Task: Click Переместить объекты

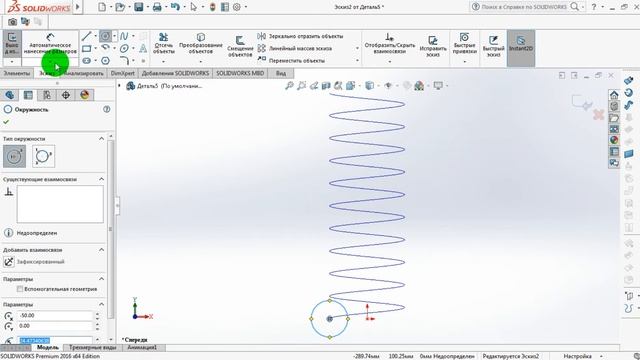Action: click(x=291, y=60)
